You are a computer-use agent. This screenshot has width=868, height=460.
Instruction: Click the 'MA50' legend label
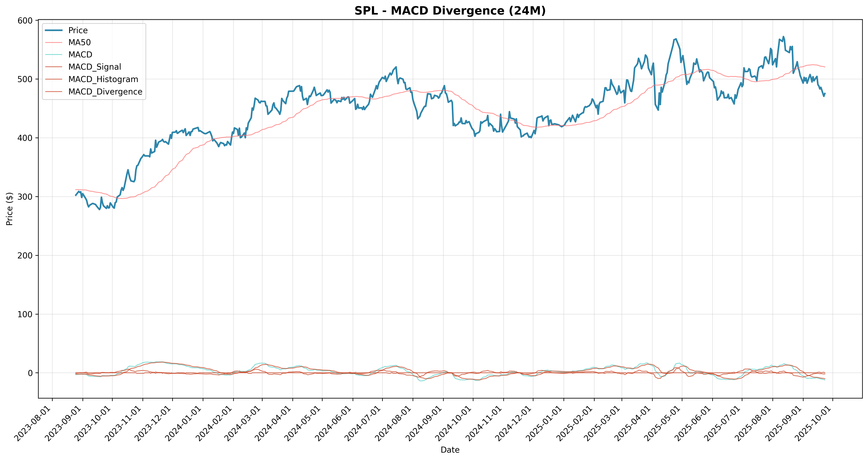[80, 42]
